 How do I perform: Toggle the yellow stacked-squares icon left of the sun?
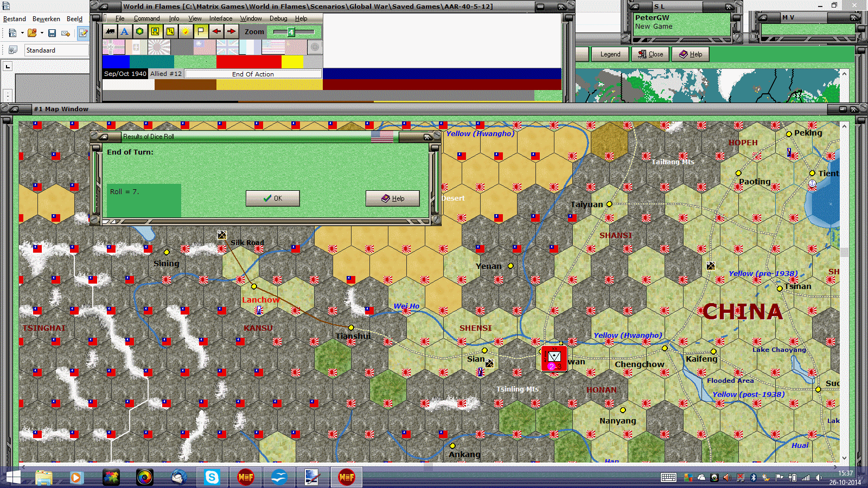click(170, 31)
